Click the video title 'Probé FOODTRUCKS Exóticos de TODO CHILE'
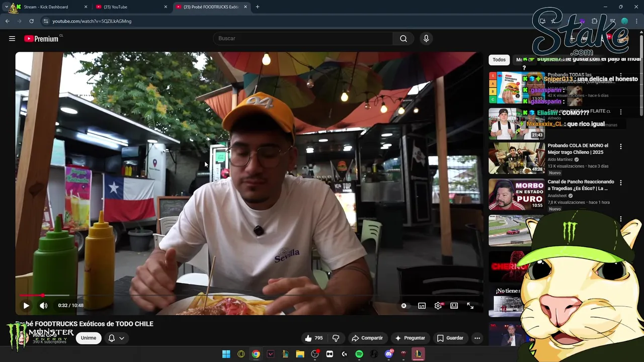This screenshot has width=644, height=362. point(85,324)
